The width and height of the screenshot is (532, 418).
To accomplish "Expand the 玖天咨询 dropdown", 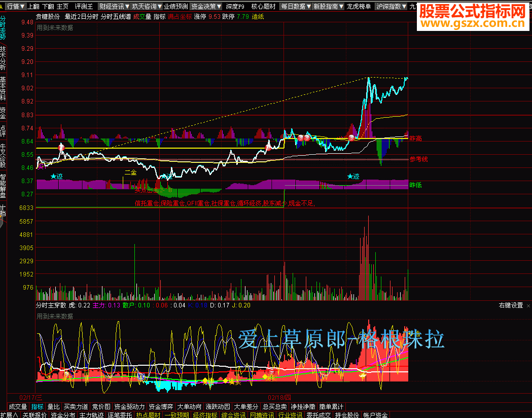I will tap(147, 7).
